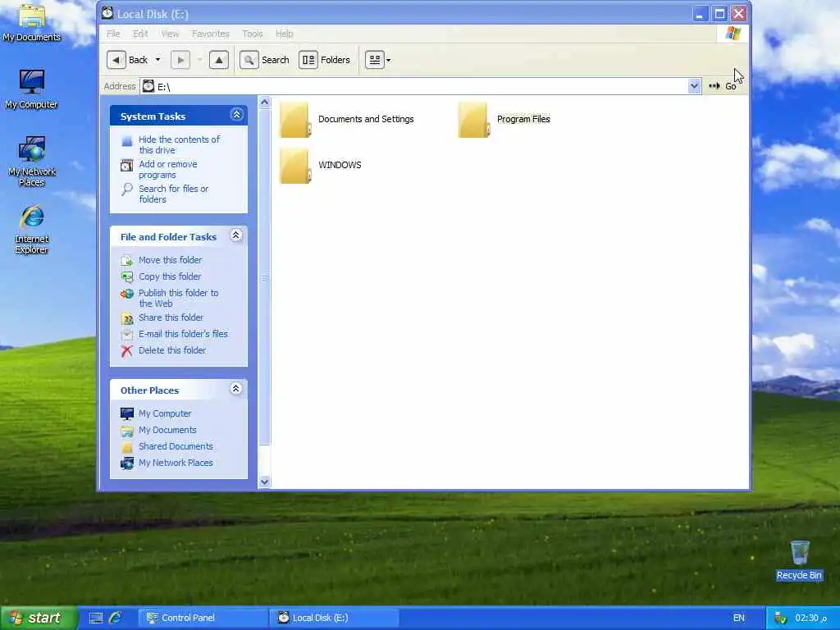840x630 pixels.
Task: Launch Internet Explorer from quick launch
Action: 115,618
